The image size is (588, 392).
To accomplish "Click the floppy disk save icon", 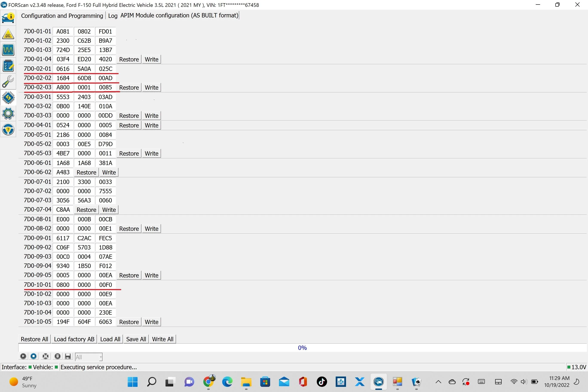I will 68,356.
